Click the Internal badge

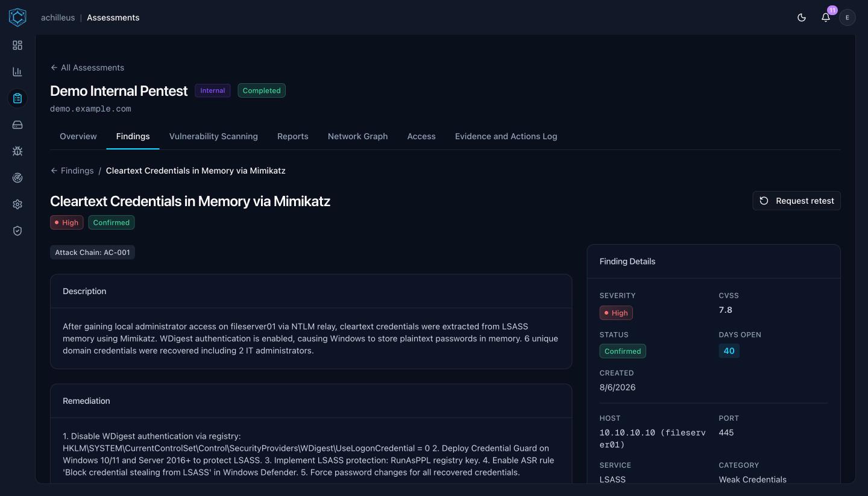click(212, 90)
